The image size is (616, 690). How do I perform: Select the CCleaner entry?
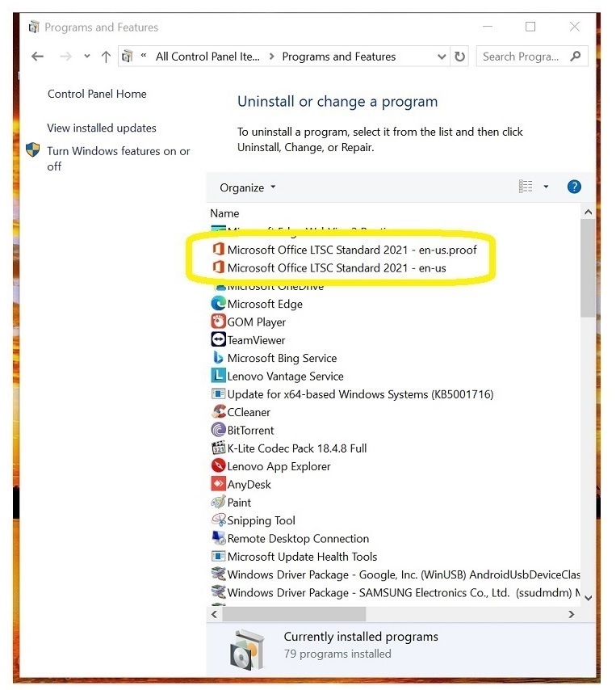pos(249,412)
